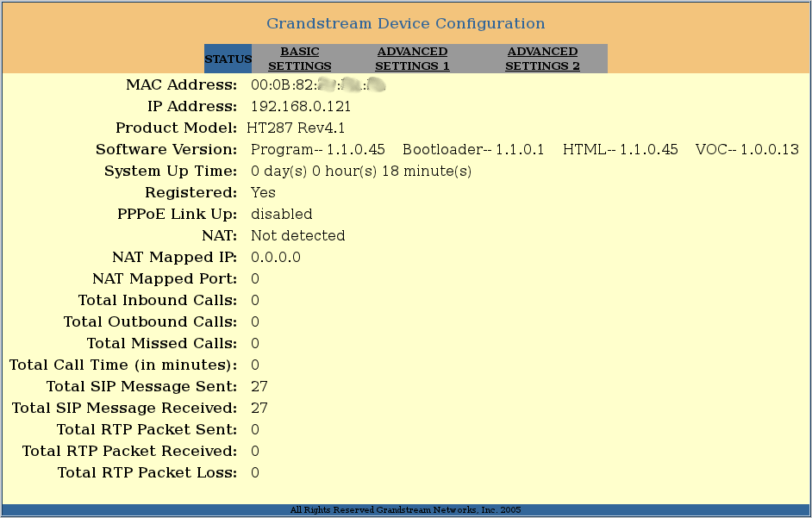The image size is (812, 518).
Task: Go to Advanced Settings 2 page
Action: 542,59
